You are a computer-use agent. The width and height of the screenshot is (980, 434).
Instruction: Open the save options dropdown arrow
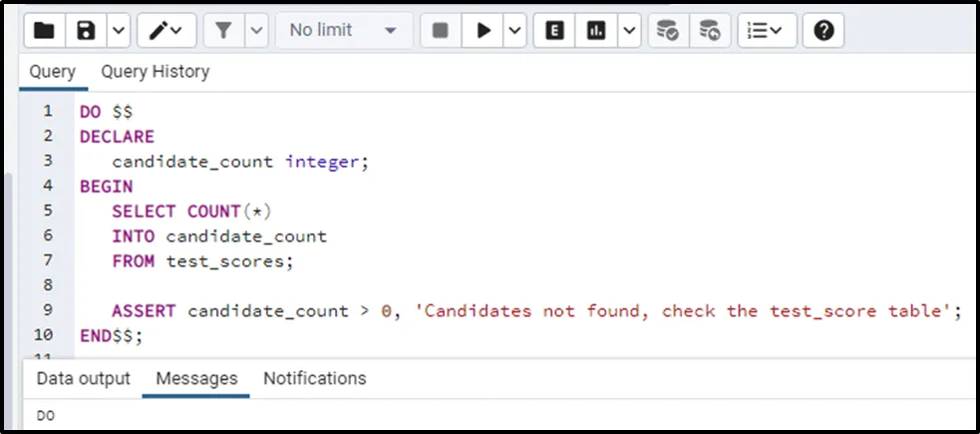tap(117, 31)
